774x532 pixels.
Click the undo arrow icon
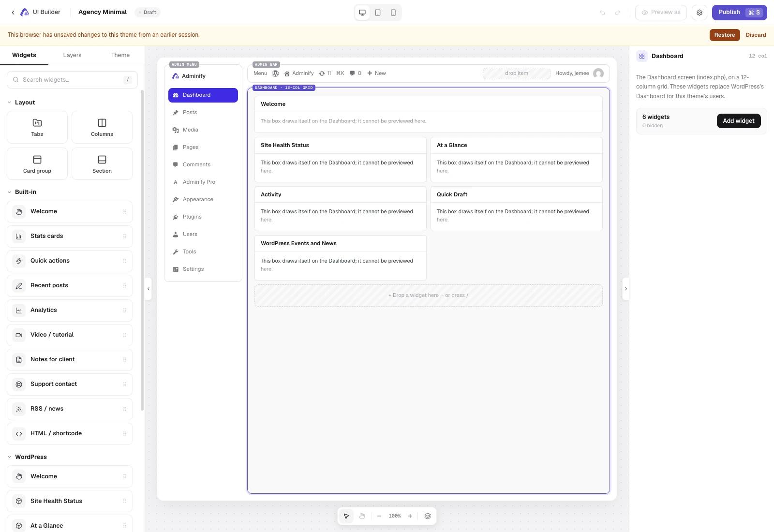coord(602,13)
